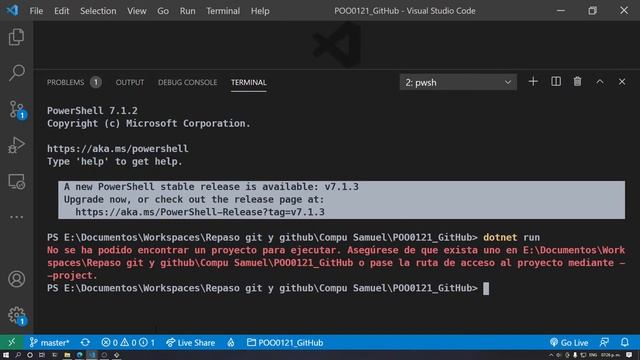Open PowerShell-Release v7.1.3 link in terminal
Viewport: 640px width, 360px height.
(x=200, y=212)
